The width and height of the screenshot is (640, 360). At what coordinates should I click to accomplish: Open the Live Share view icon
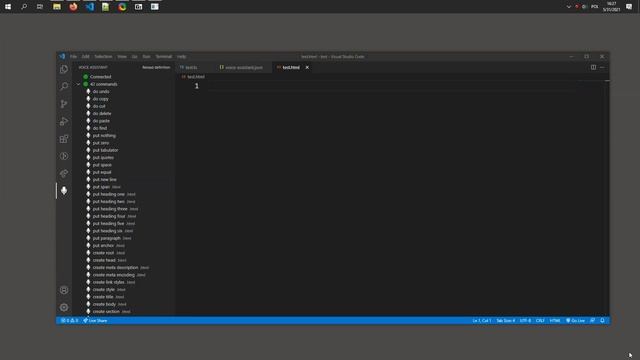point(64,173)
